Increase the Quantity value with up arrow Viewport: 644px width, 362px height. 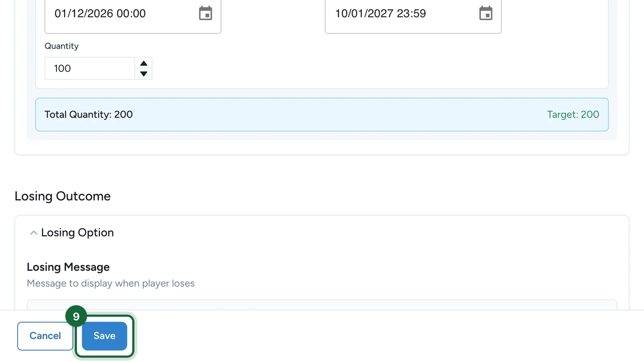click(x=144, y=63)
